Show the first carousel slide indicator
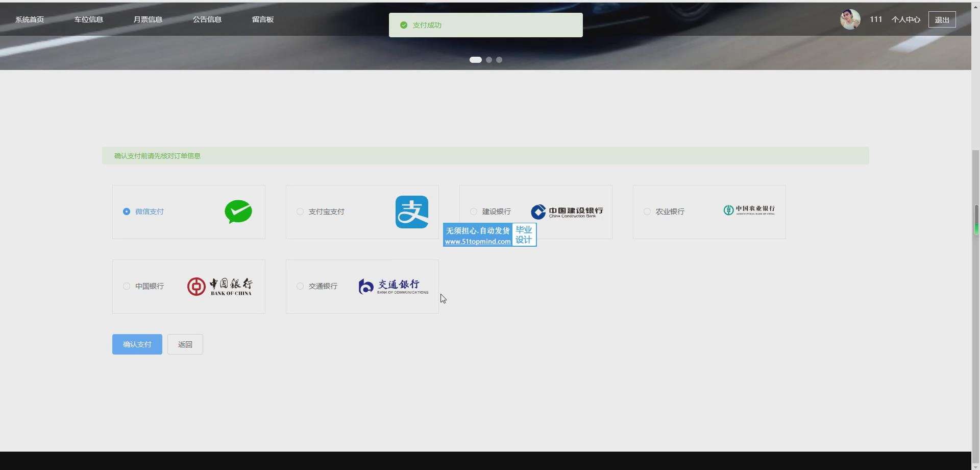Screen dimensions: 980x470 (x=476, y=60)
